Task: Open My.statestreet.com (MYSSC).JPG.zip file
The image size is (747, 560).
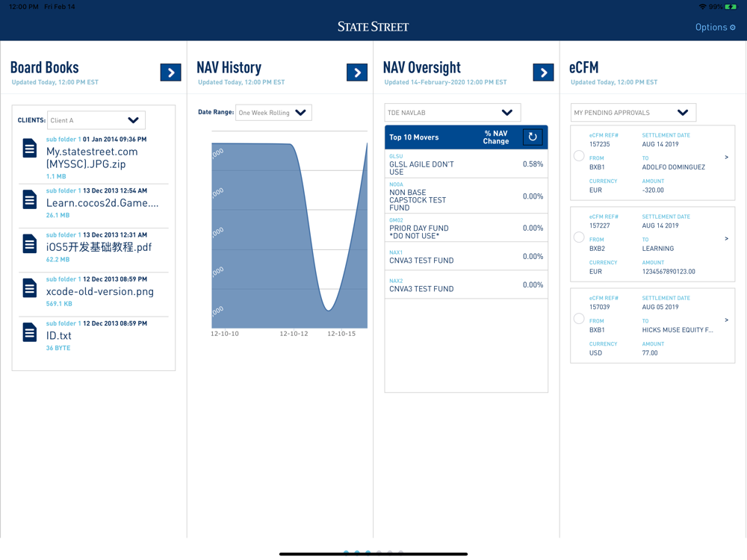Action: click(x=93, y=158)
